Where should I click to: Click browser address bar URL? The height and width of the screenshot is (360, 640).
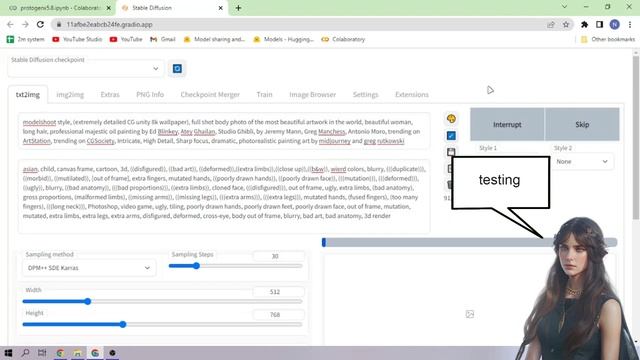(109, 24)
